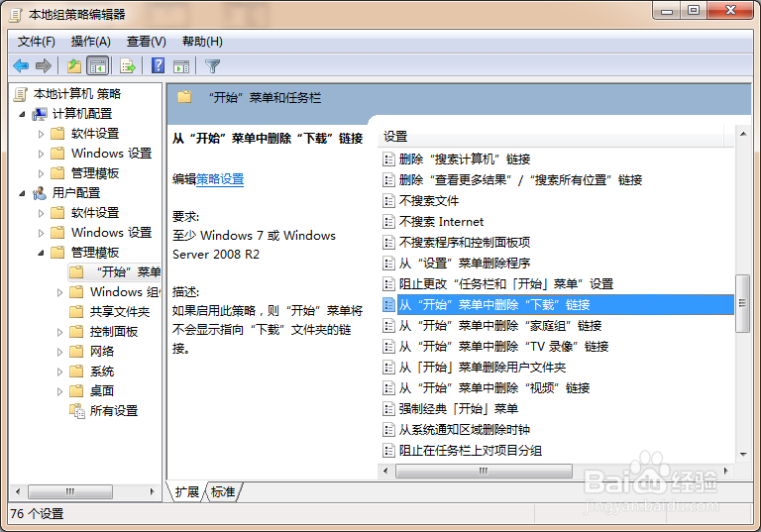Go up one level with the folder icon
The width and height of the screenshot is (761, 532).
click(x=73, y=65)
